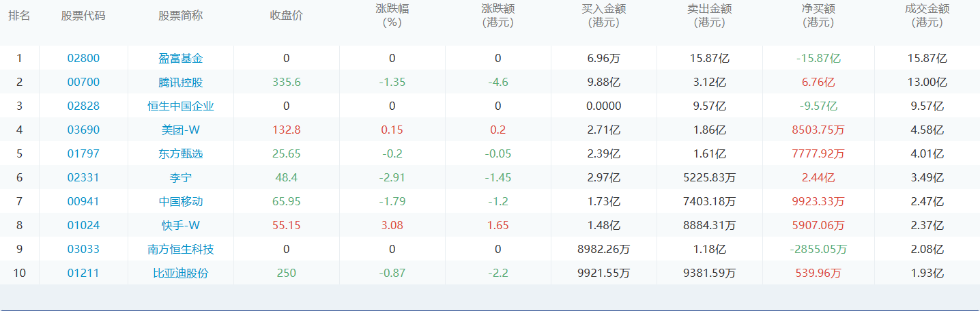Open stock code link 01211
This screenshot has width=980, height=311.
pos(83,273)
